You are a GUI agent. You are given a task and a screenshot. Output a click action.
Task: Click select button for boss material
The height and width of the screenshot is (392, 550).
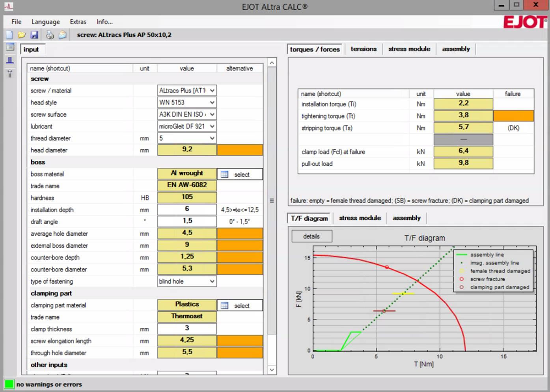pyautogui.click(x=240, y=174)
